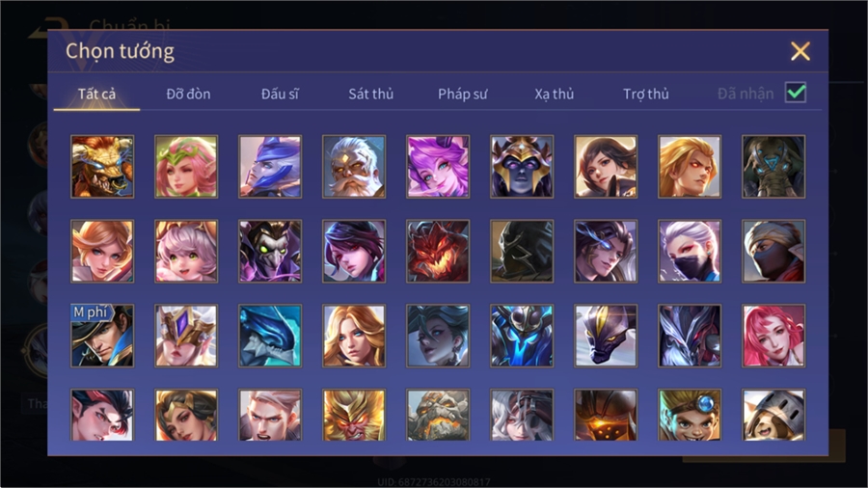The height and width of the screenshot is (488, 868).
Task: Choose the purple-haired girl hero portrait
Action: click(x=438, y=167)
